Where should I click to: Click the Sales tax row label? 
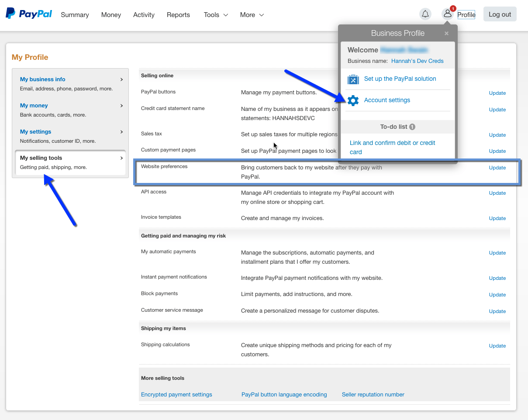(152, 134)
